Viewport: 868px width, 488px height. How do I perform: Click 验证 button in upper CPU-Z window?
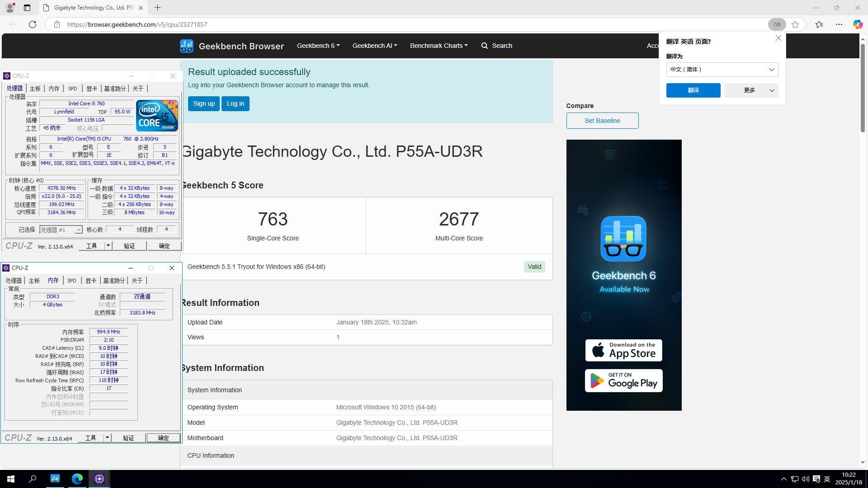point(130,246)
